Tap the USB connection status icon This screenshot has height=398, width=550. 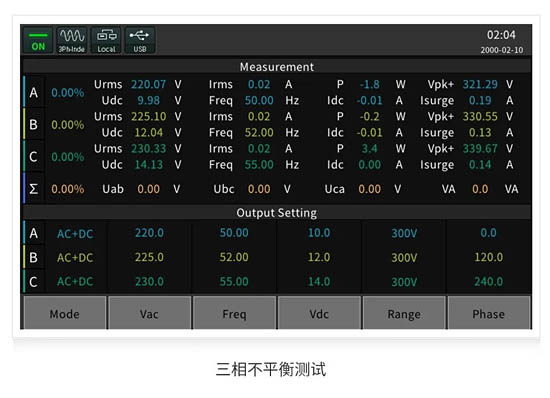pos(140,41)
